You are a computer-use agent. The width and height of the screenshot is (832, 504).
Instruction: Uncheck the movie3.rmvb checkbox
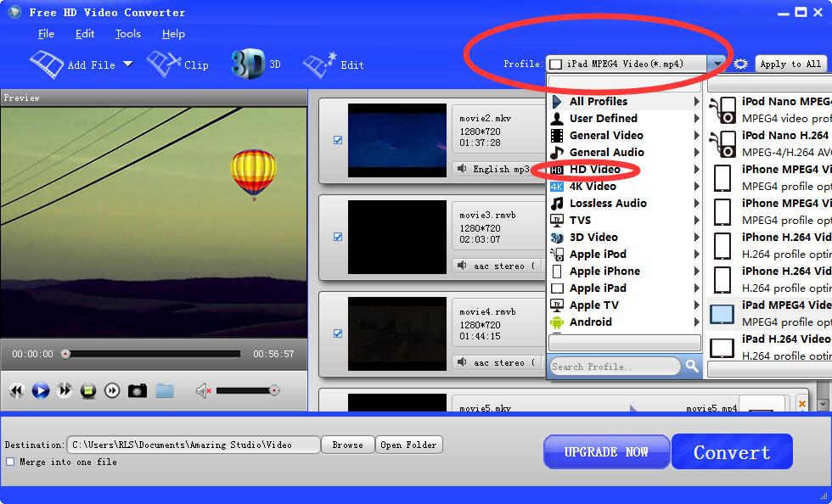tap(338, 237)
